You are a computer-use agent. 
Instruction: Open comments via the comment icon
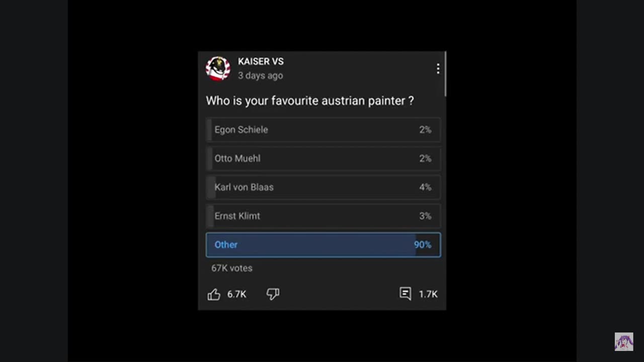coord(405,294)
